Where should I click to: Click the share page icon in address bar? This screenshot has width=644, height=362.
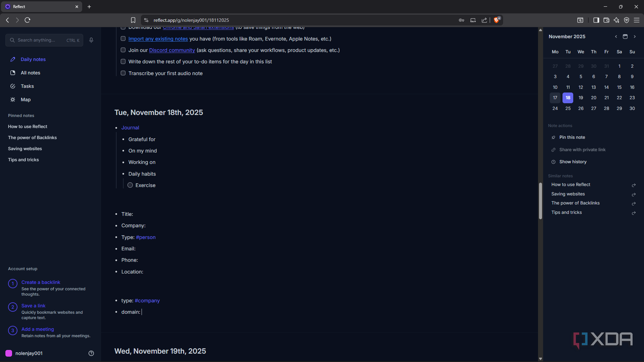click(x=484, y=20)
